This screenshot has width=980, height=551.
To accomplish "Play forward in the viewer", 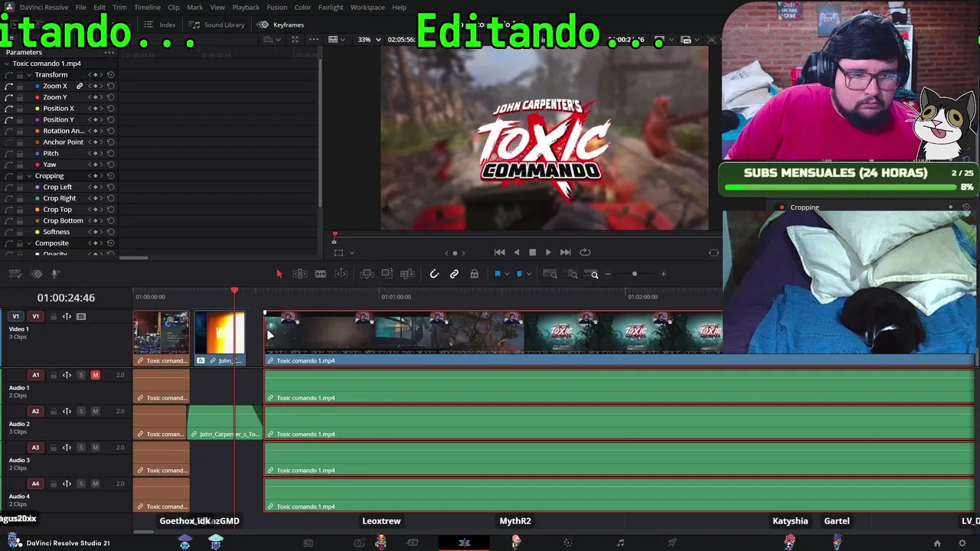I will pos(548,253).
